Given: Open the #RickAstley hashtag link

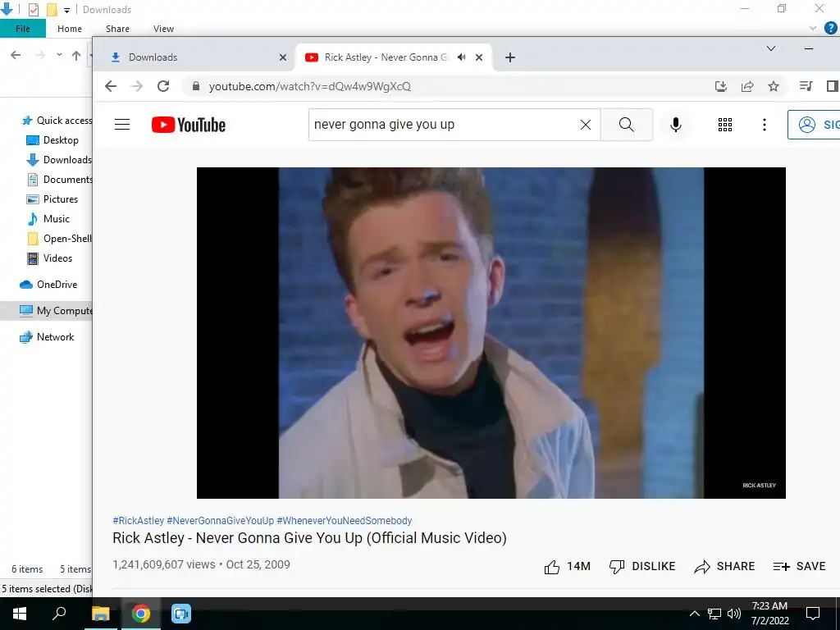Looking at the screenshot, I should coord(138,521).
